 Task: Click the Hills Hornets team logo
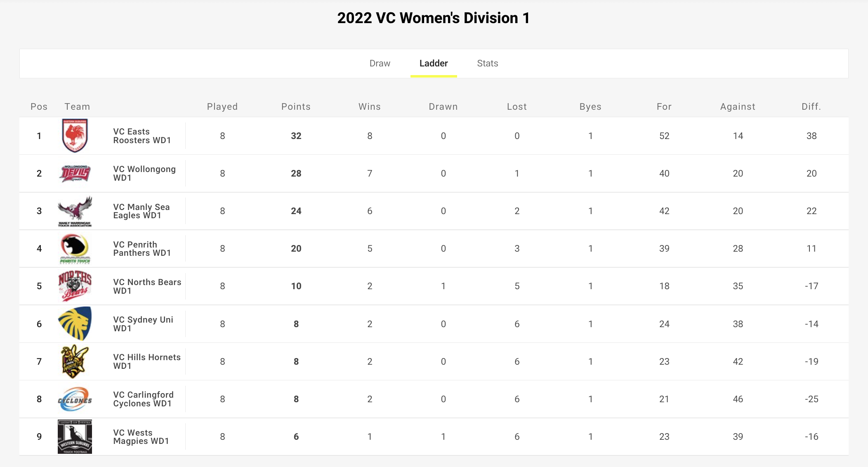coord(75,361)
